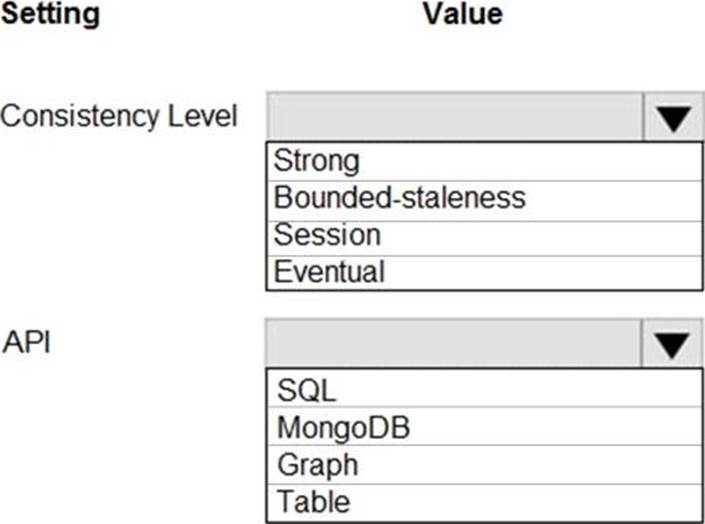The image size is (705, 524).
Task: Set the API to Table
Action: pos(484,500)
